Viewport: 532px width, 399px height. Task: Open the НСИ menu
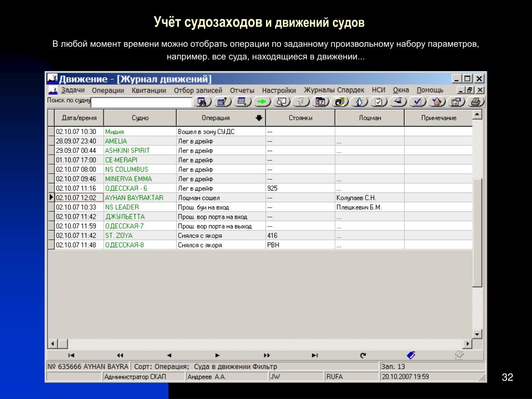point(378,90)
